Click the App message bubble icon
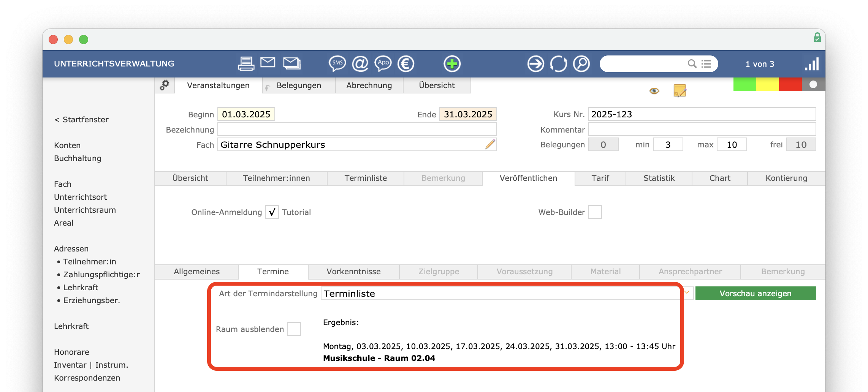This screenshot has width=868, height=392. (383, 63)
